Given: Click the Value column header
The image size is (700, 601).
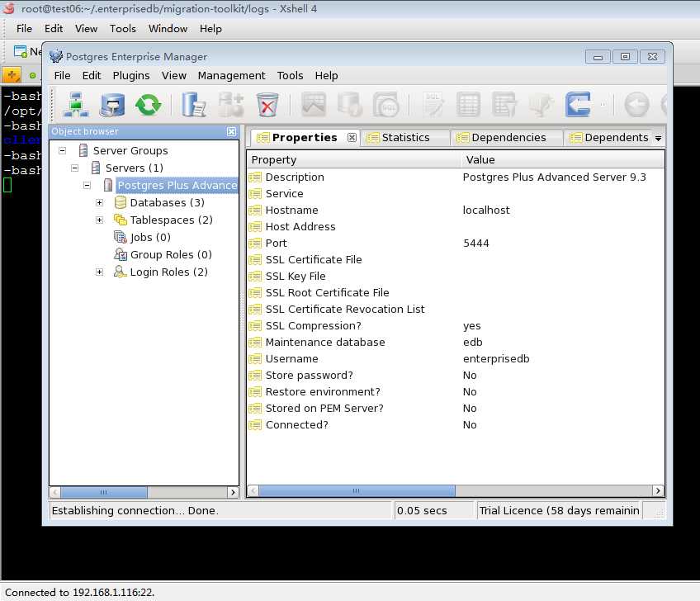Looking at the screenshot, I should (x=562, y=159).
